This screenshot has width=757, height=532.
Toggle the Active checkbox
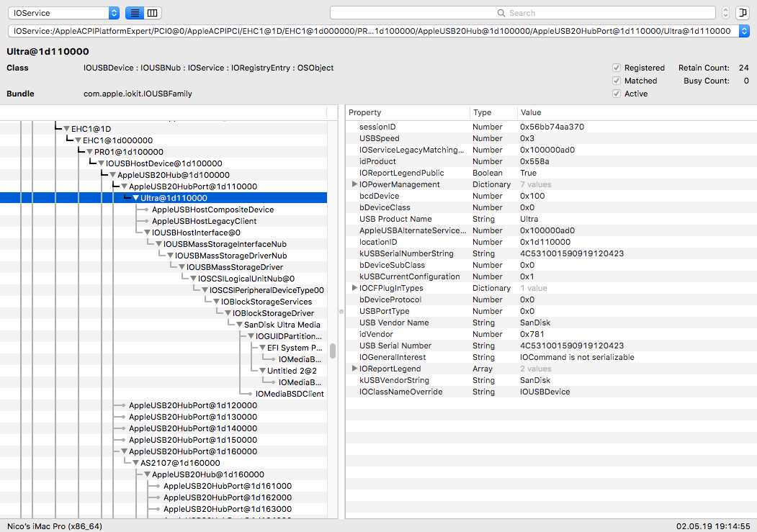click(617, 94)
